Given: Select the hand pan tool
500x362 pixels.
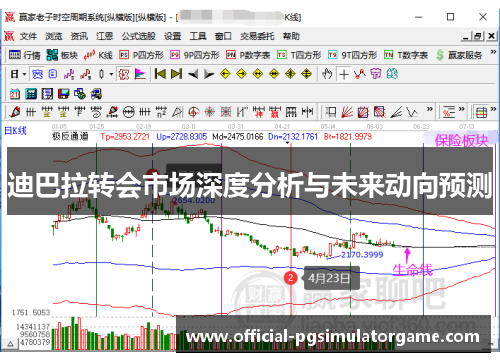Looking at the screenshot, I should point(327,74).
